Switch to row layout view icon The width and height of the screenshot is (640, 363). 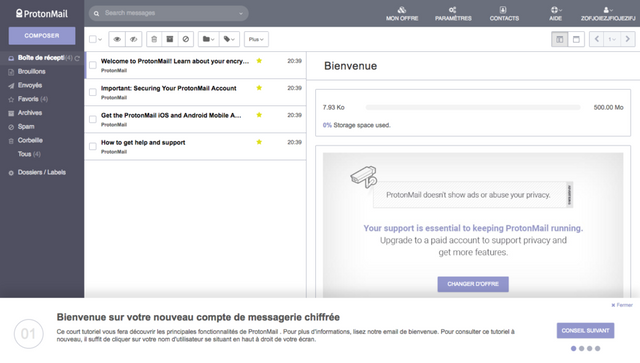click(576, 39)
